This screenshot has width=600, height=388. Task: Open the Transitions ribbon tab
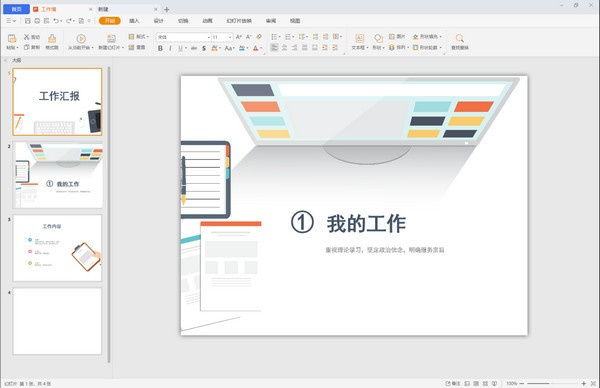(183, 21)
